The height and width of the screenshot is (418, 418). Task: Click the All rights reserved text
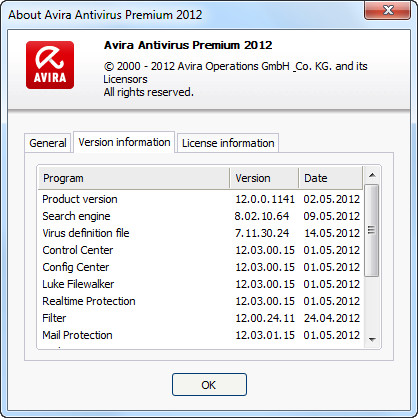149,92
